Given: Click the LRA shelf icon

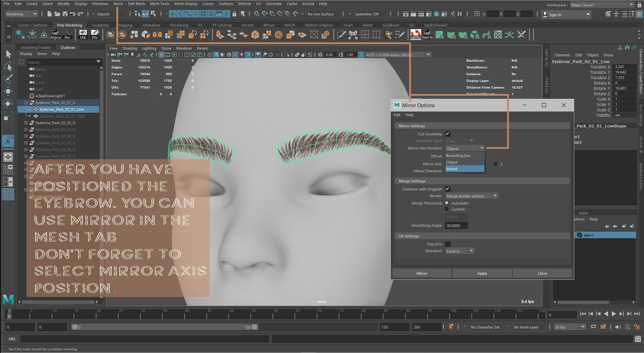Looking at the screenshot, I should pyautogui.click(x=83, y=34).
